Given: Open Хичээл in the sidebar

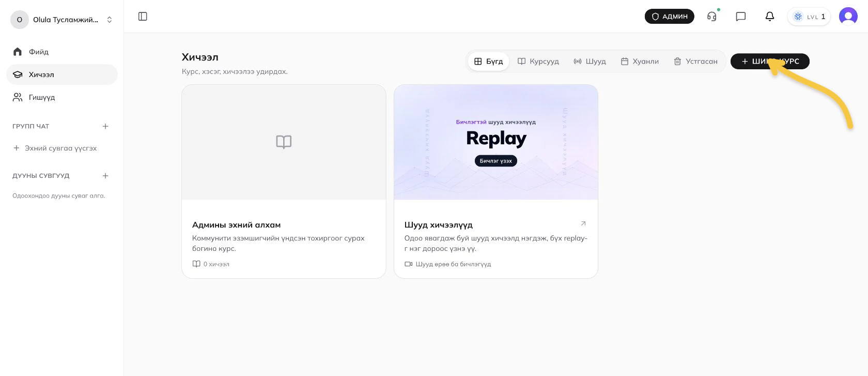Looking at the screenshot, I should click(x=62, y=74).
